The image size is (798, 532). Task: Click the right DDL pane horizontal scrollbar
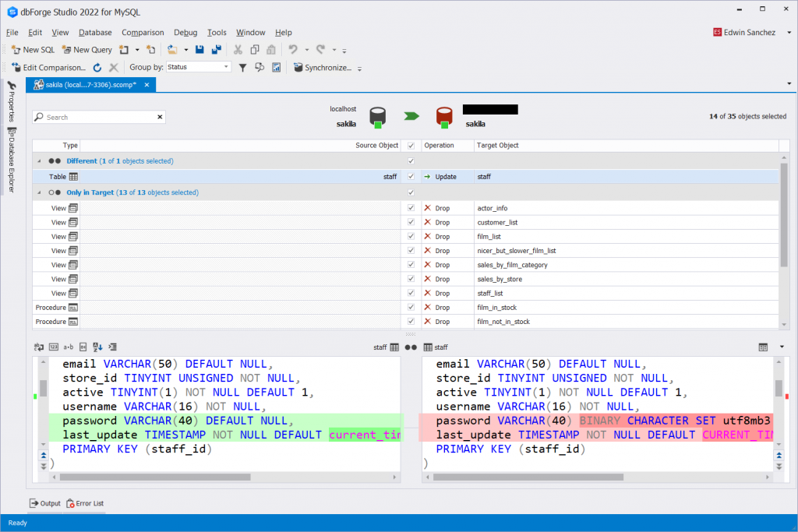[528, 477]
